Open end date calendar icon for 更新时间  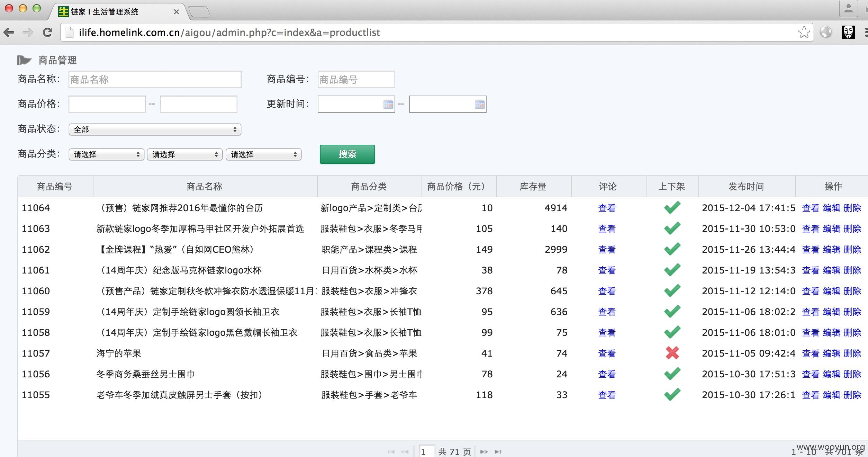pos(480,104)
